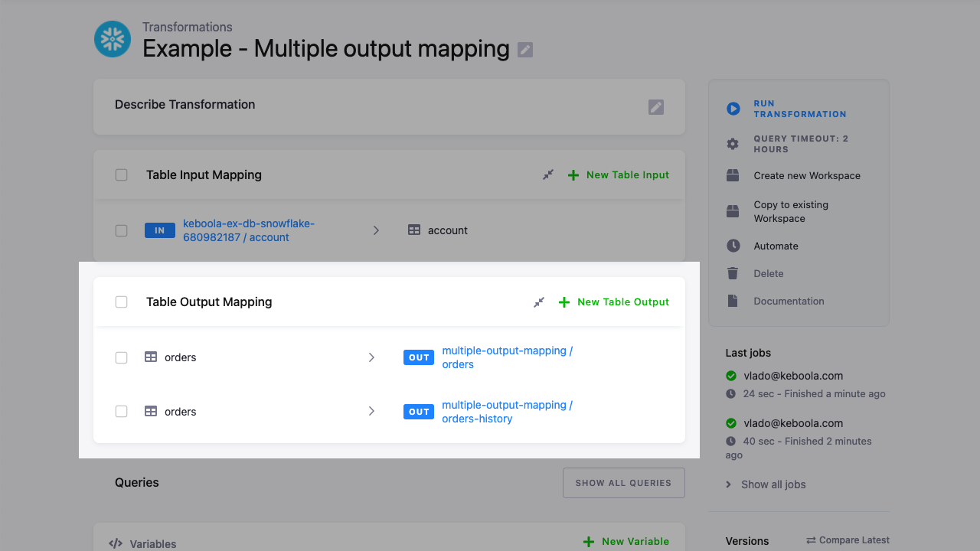980x551 pixels.
Task: Expand the account input mapping row
Action: tap(376, 230)
